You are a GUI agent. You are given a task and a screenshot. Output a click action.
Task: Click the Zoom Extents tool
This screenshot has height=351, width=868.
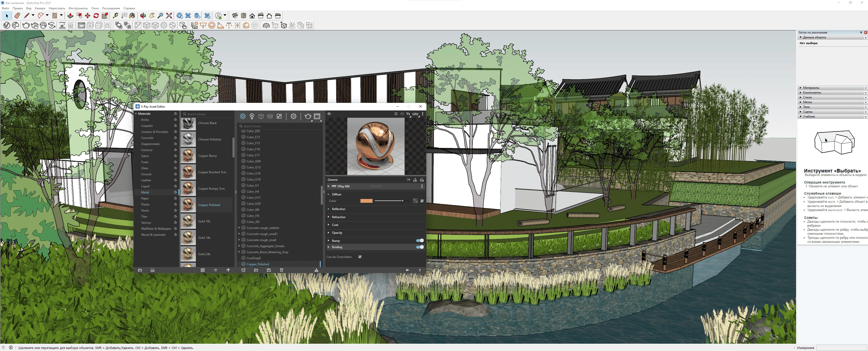[169, 15]
